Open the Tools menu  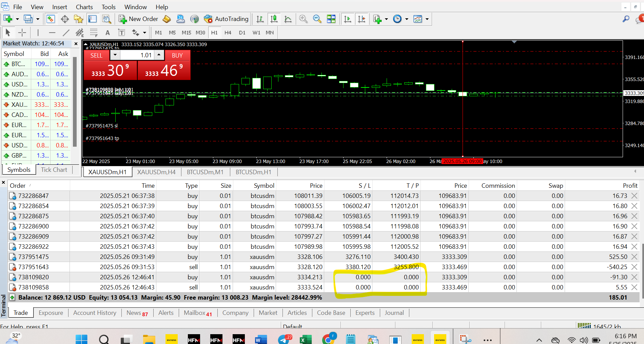tap(109, 7)
